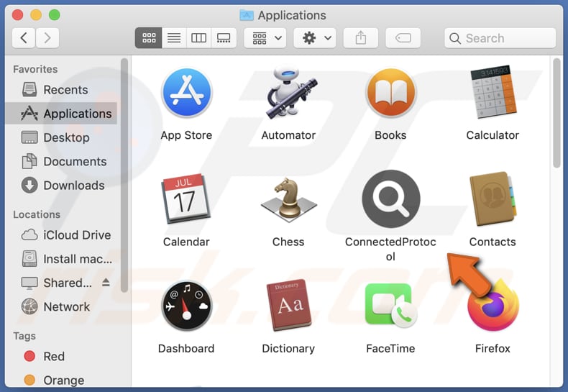Open the Dictionary book icon
Screen dimensions: 568x392
(x=289, y=305)
